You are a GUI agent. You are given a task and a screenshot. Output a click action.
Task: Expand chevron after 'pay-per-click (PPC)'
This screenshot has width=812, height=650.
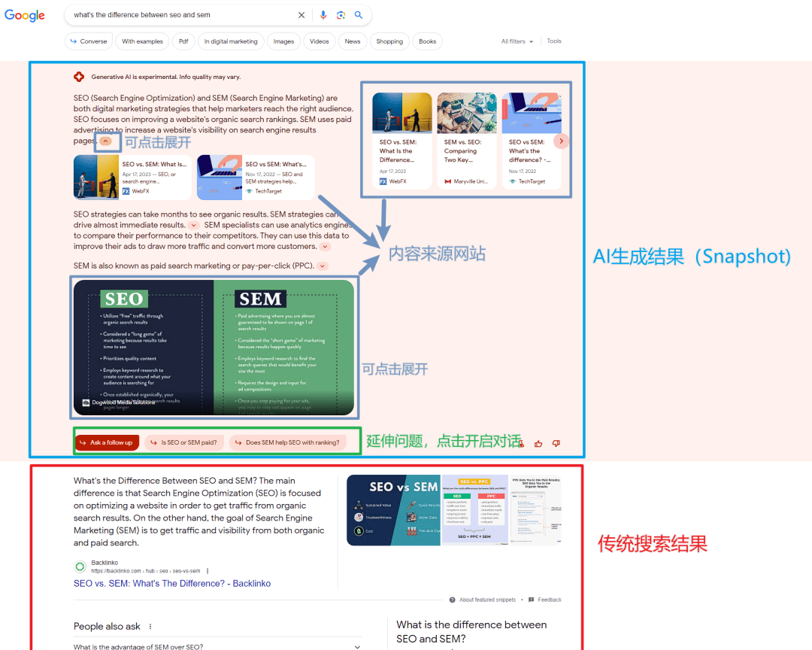pyautogui.click(x=322, y=266)
